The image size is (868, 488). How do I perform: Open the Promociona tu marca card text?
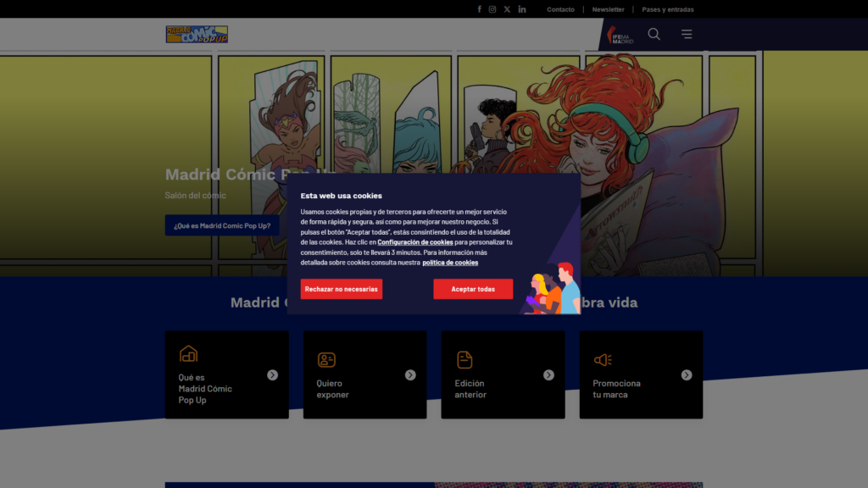pos(617,389)
